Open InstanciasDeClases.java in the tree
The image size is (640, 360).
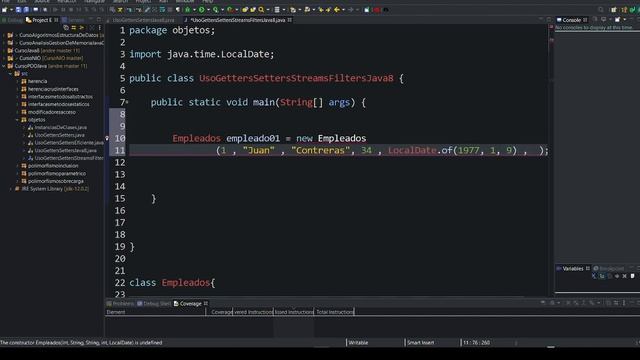(x=60, y=127)
